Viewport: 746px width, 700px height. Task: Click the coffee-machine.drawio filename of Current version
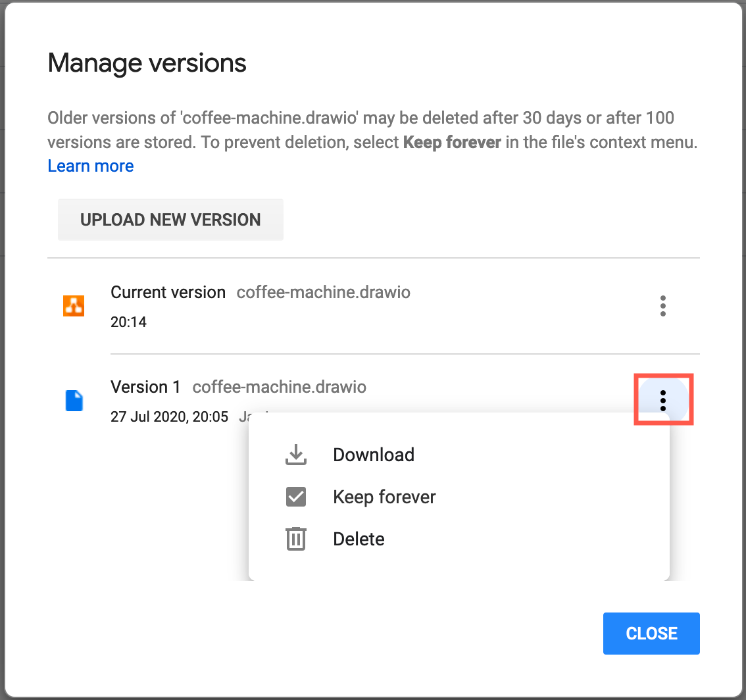tap(323, 292)
